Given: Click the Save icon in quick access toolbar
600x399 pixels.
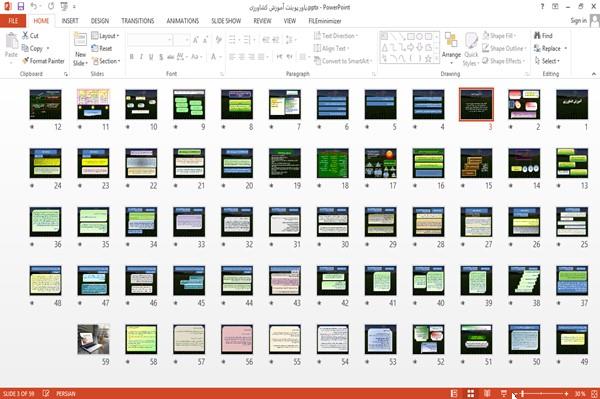Looking at the screenshot, I should pyautogui.click(x=21, y=7).
